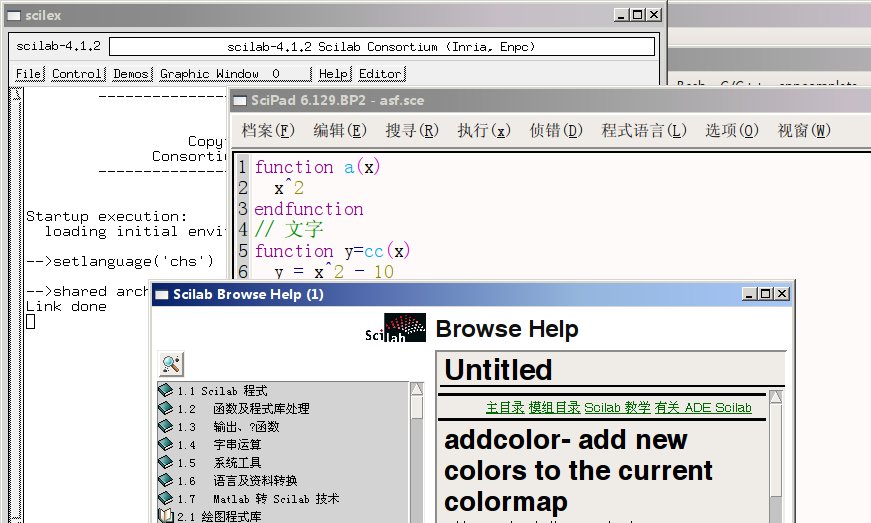Close the scilex window
871x523 pixels.
(x=654, y=15)
